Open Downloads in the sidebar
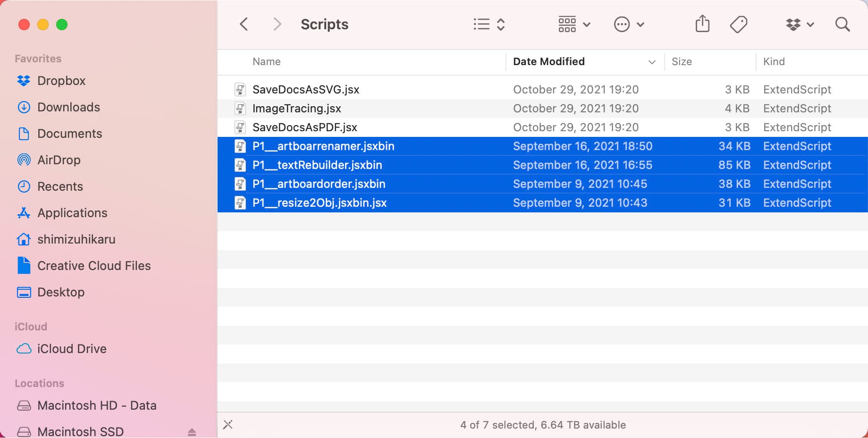Screen dimensions: 868x438 click(x=68, y=107)
